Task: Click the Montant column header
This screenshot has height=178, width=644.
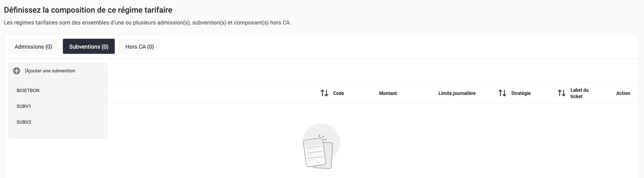Action: [x=388, y=93]
